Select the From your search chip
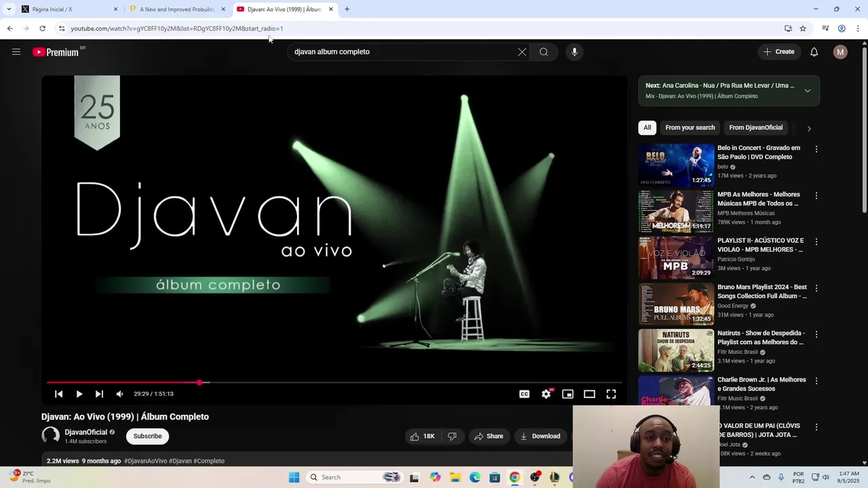 click(x=690, y=127)
